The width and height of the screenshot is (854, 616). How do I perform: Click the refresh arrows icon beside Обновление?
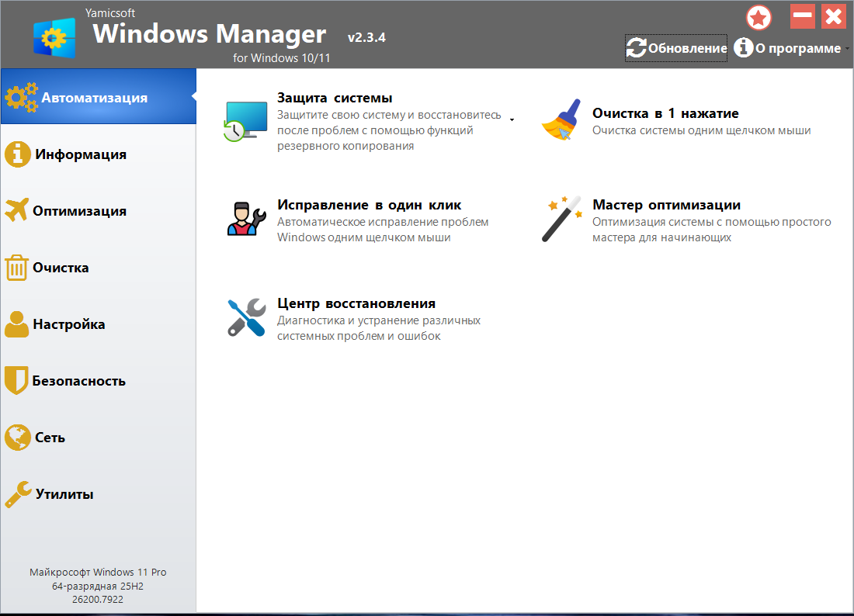(x=636, y=48)
